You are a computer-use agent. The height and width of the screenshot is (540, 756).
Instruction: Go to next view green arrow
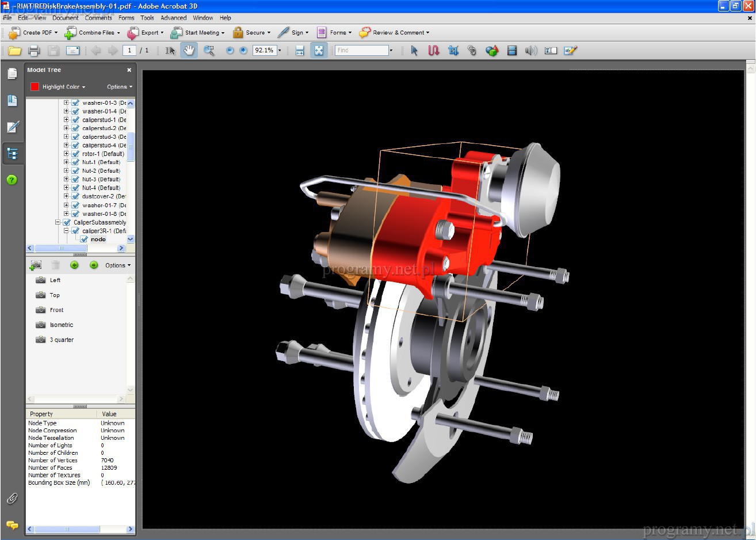pos(94,265)
